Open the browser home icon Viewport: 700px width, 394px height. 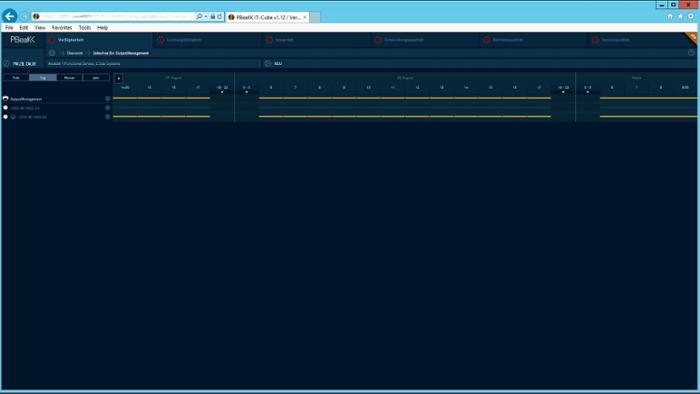670,16
